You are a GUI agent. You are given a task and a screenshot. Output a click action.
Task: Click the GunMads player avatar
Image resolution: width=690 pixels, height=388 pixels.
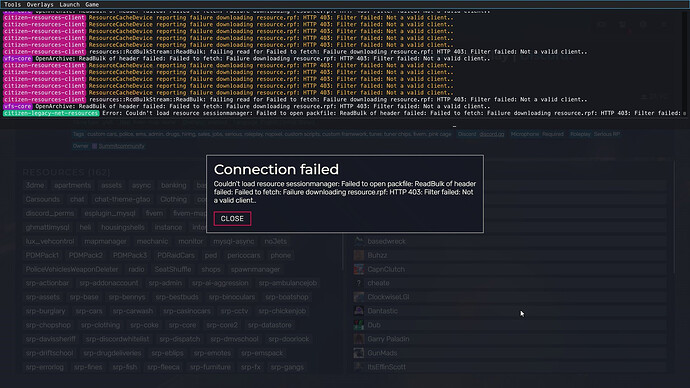point(359,353)
